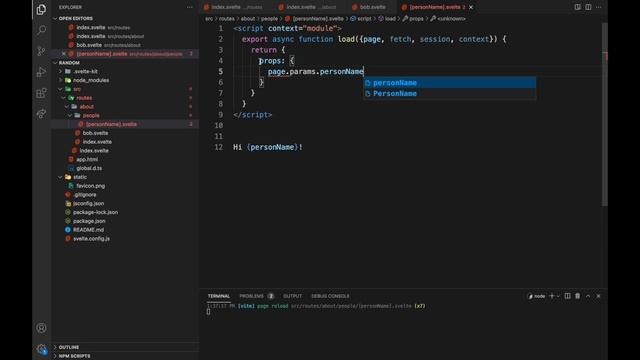Switch to the Debug Console tab

(330, 296)
